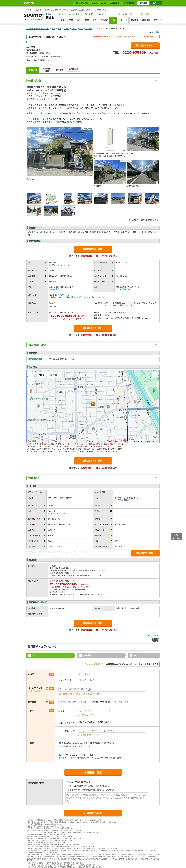The image size is (186, 868).
Task: Uncheck この情報を他の問い合わせにも自動で反映
Action: [x=60, y=743]
